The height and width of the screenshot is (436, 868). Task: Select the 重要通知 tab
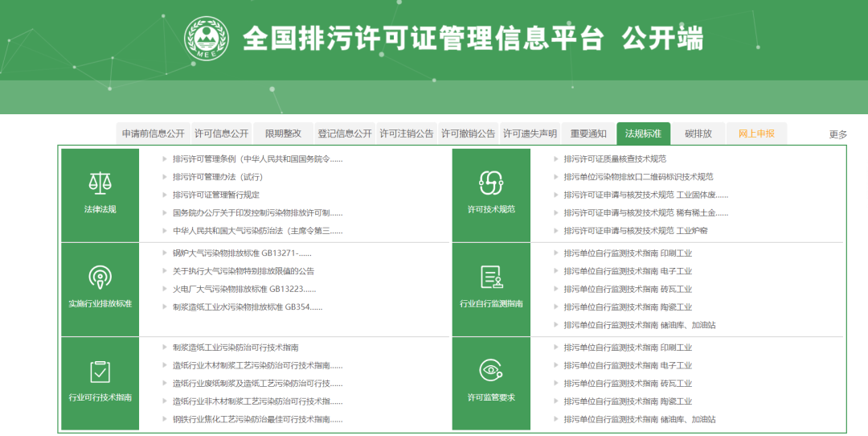click(588, 134)
